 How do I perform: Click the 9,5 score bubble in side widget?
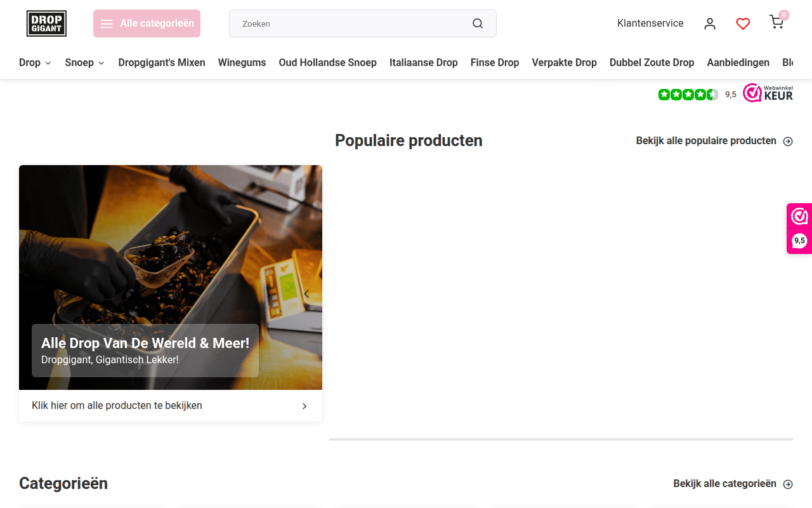(799, 241)
